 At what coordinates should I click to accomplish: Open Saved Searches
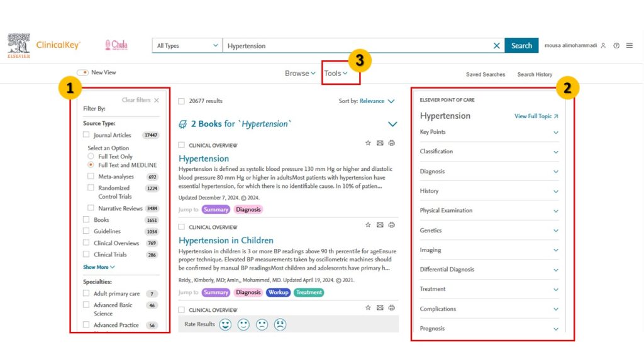486,74
